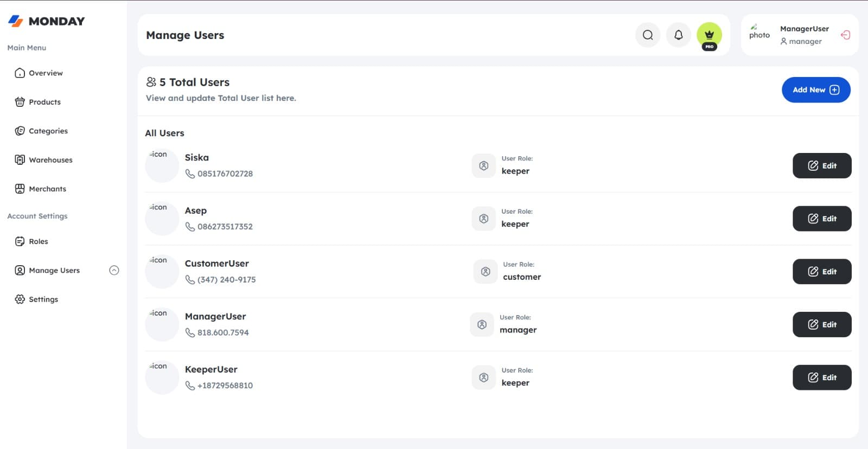
Task: Edit the KeeperUser entry
Action: (x=822, y=378)
